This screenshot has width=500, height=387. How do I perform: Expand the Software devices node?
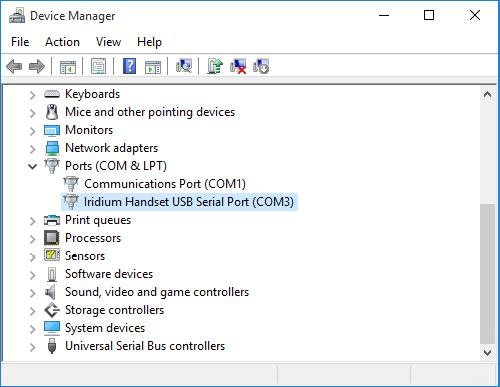tap(32, 275)
